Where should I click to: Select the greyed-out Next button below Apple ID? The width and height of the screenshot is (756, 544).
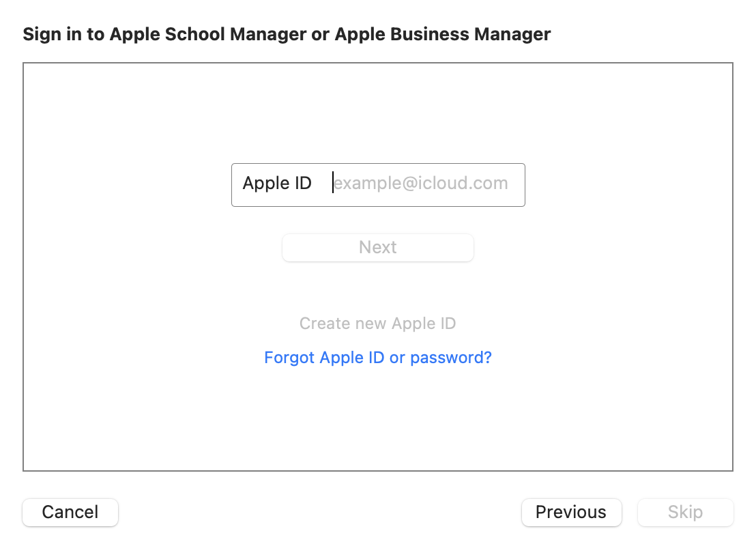[377, 247]
